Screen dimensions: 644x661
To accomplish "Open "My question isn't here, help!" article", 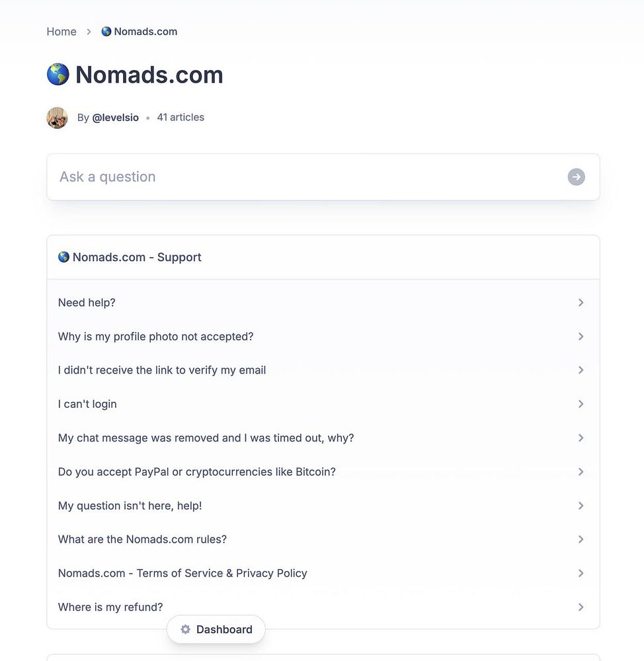I will click(130, 506).
